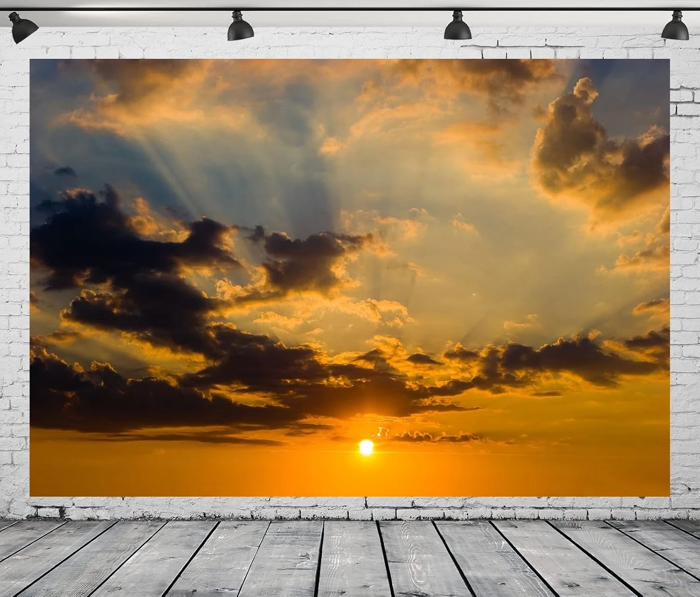Click the sun in the backdrop
The image size is (700, 597).
(367, 448)
